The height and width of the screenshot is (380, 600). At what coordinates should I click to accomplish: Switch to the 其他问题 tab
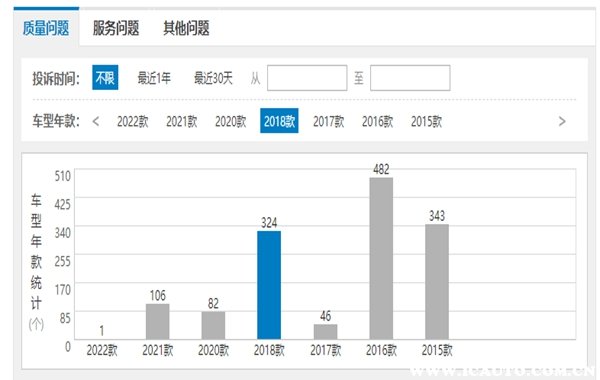click(186, 28)
